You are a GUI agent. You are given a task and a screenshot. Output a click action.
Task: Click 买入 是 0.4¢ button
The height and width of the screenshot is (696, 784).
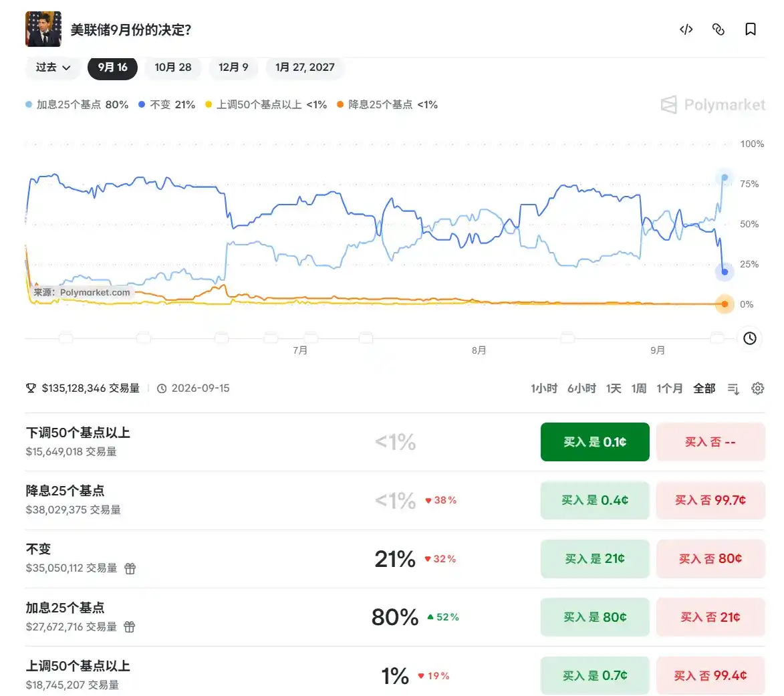595,501
